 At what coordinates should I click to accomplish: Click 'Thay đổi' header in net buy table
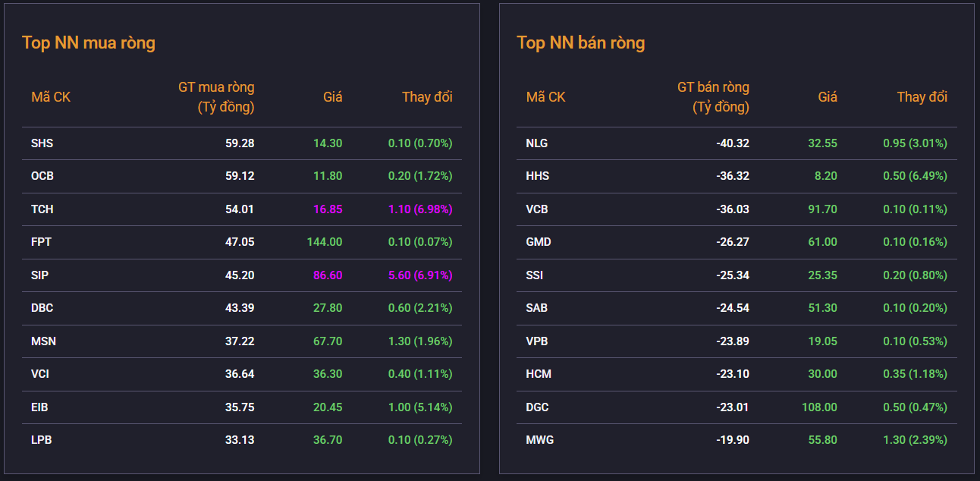pos(427,97)
